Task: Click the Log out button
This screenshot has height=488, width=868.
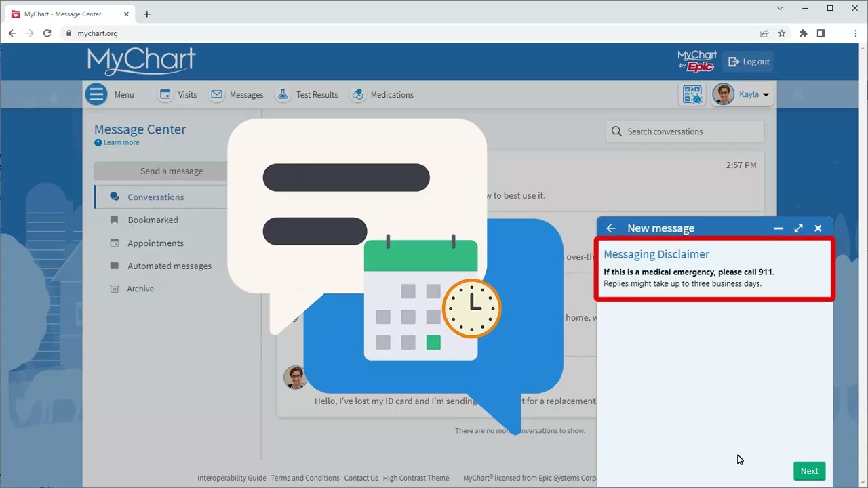Action: tap(749, 62)
